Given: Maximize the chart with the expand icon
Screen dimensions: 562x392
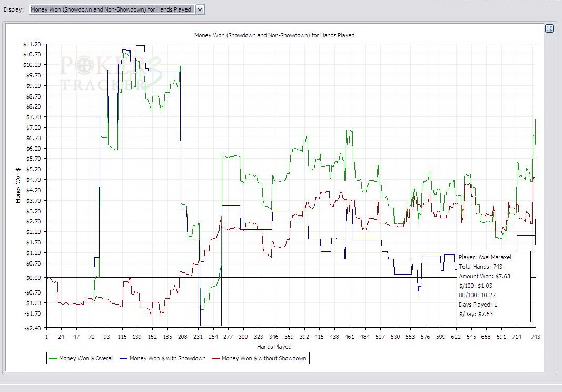Looking at the screenshot, I should click(549, 28).
